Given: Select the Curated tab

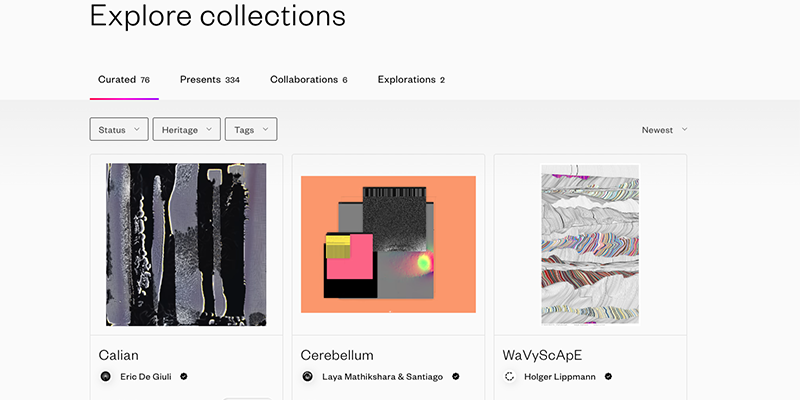Looking at the screenshot, I should (124, 80).
